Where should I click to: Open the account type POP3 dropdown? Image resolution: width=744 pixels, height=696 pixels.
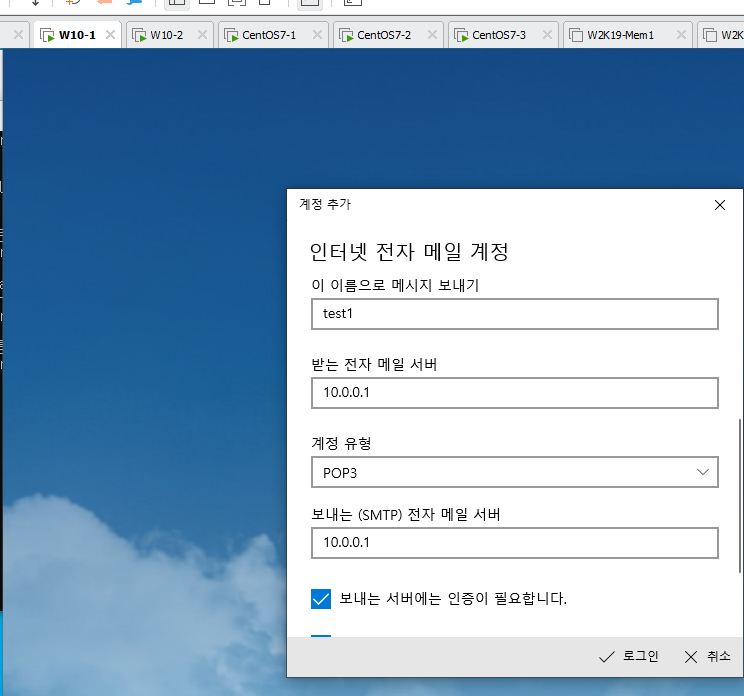click(514, 472)
